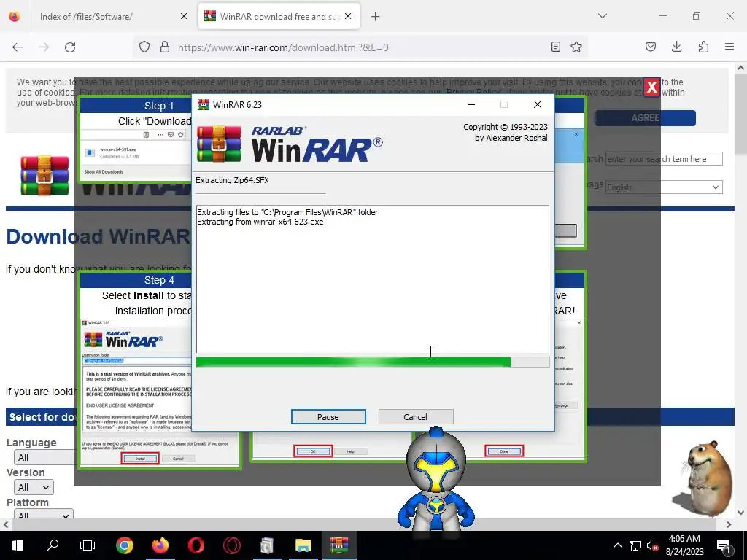Click Install in Step 4 thumbnail
This screenshot has width=747, height=560.
coord(140,459)
